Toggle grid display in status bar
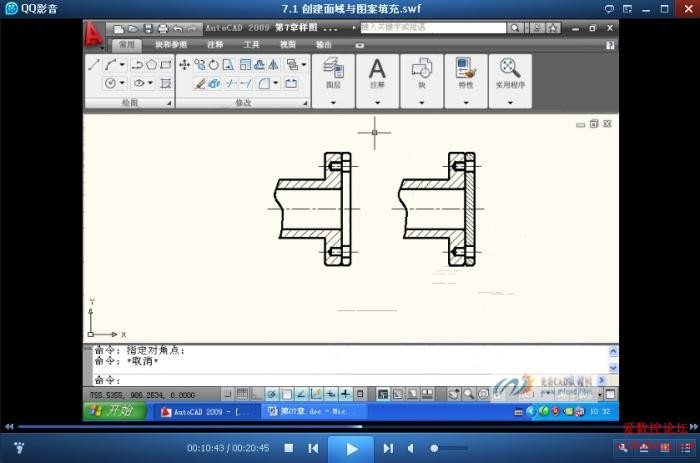Image resolution: width=700 pixels, height=463 pixels. coord(242,394)
